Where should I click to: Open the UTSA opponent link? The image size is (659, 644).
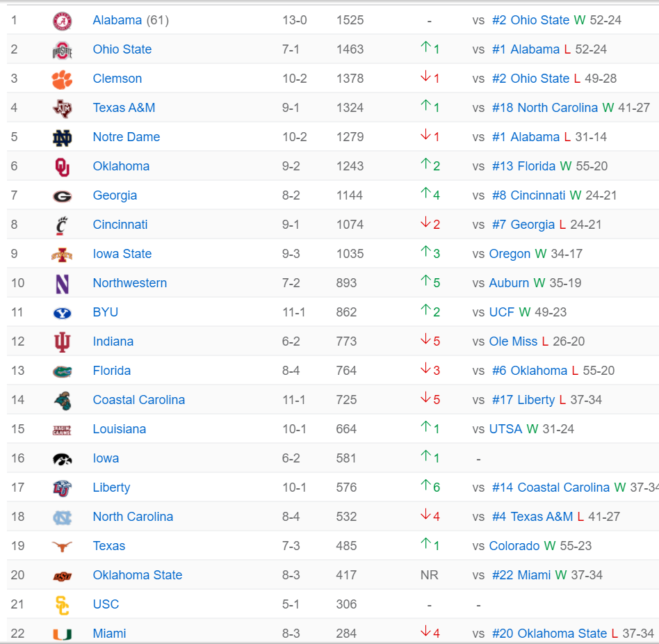point(505,429)
